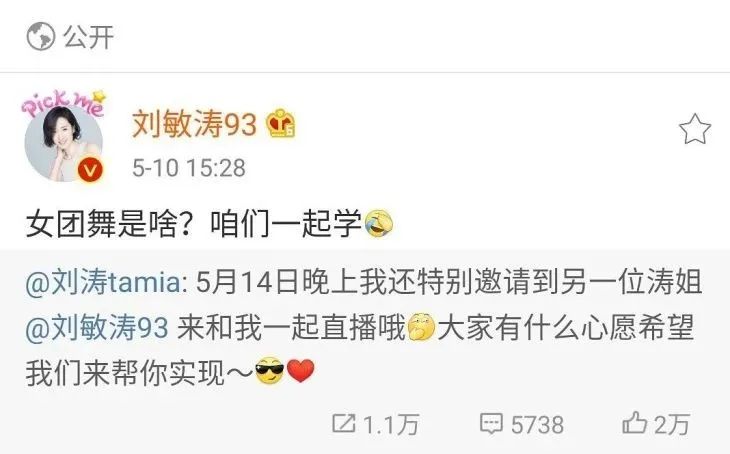Click the sunglasses emoji
This screenshot has width=730, height=454.
[x=270, y=371]
